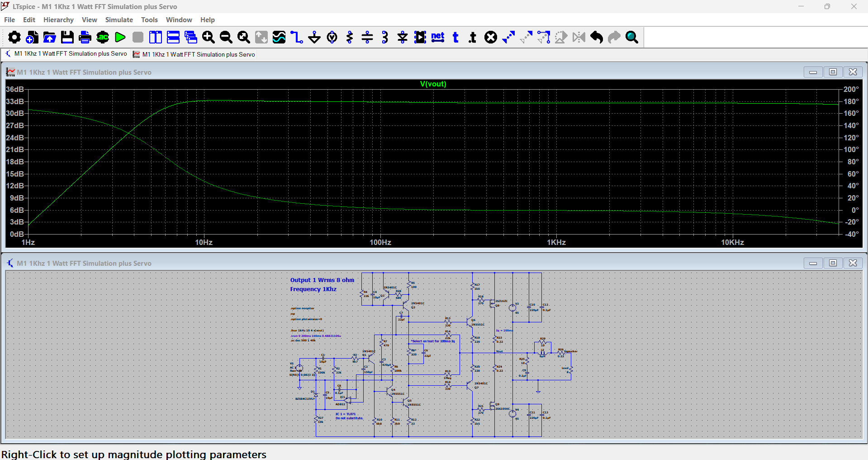The image size is (868, 460).
Task: Click the Open file folder icon
Action: [50, 37]
